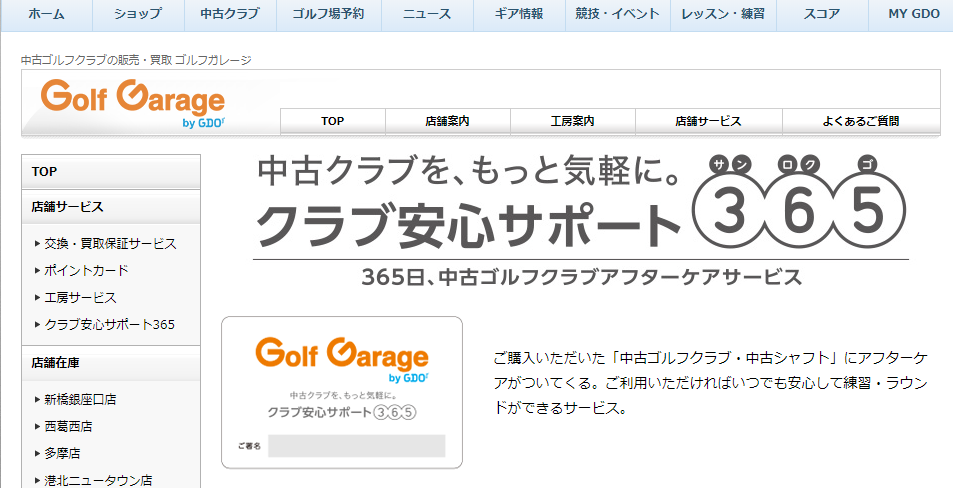Open the 交換・買取保証サービス sidebar link

[x=110, y=244]
